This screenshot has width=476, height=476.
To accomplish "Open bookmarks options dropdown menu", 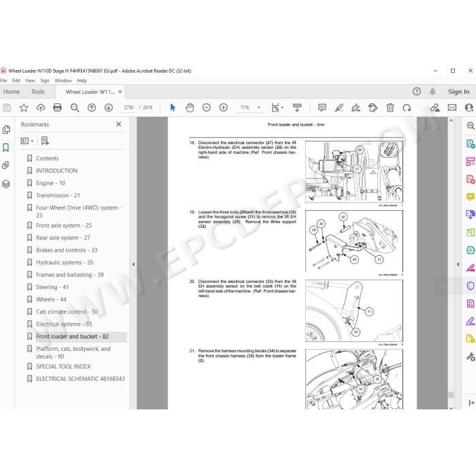I will 27,141.
